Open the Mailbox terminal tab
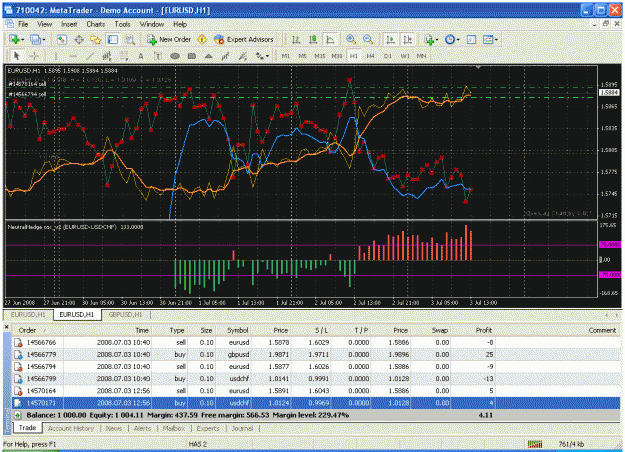Viewport: 625px width, 452px height. point(174,428)
